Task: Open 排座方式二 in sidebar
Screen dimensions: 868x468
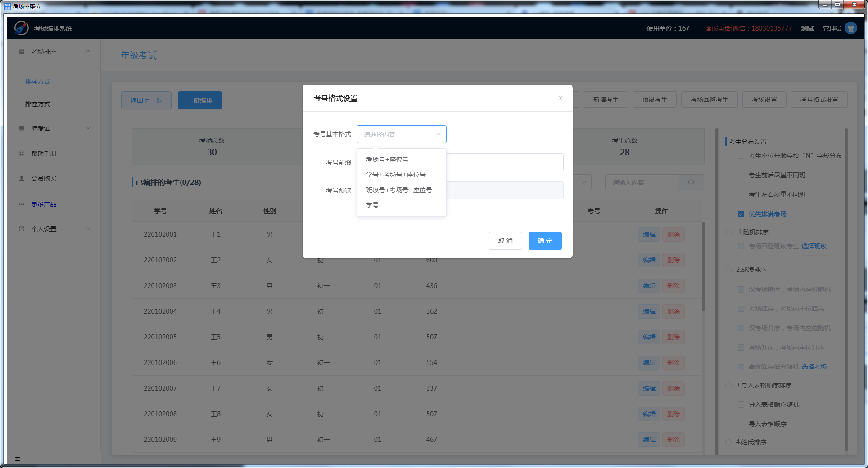Action: click(41, 104)
